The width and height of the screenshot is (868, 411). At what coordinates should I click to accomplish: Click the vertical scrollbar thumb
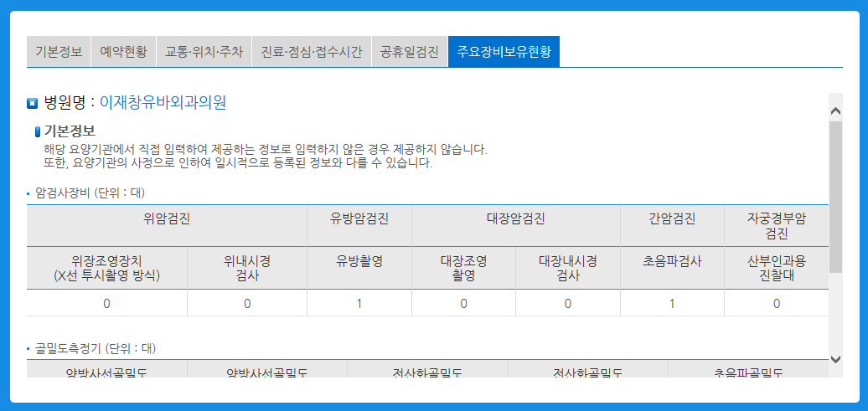835,197
